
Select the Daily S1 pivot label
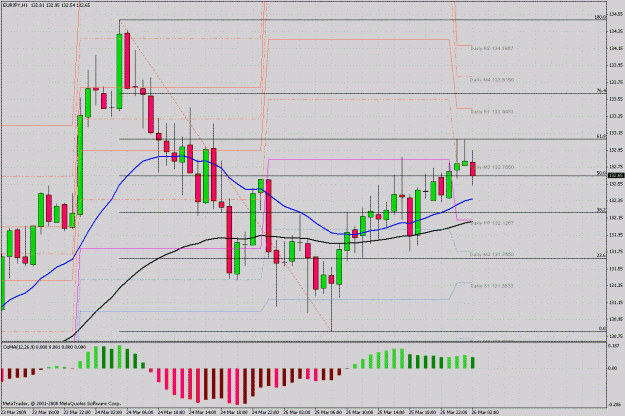(491, 286)
